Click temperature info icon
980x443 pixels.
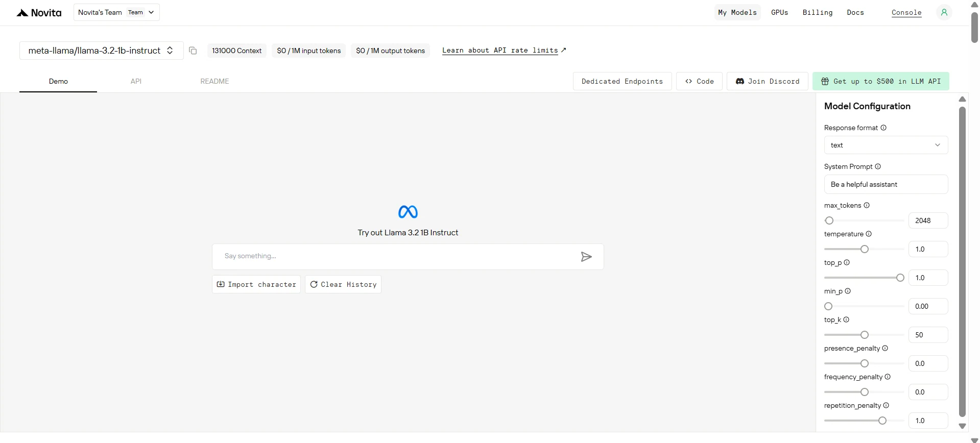point(869,234)
